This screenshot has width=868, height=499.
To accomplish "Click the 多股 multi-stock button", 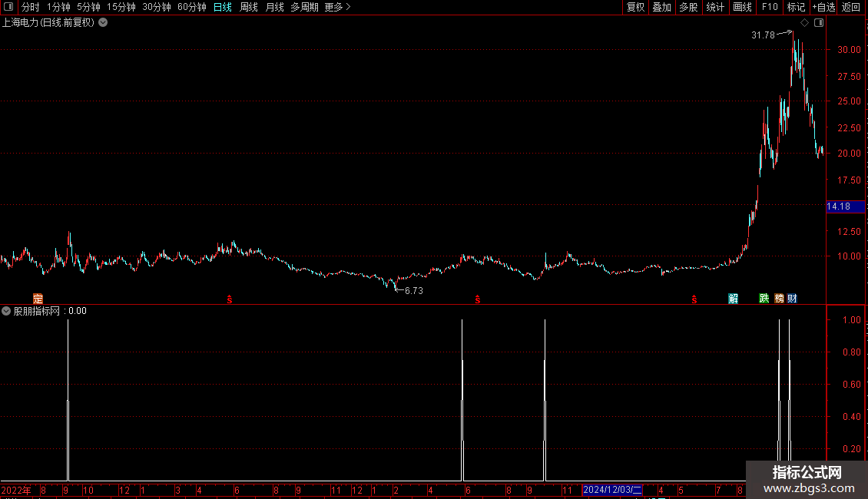I will coord(688,7).
